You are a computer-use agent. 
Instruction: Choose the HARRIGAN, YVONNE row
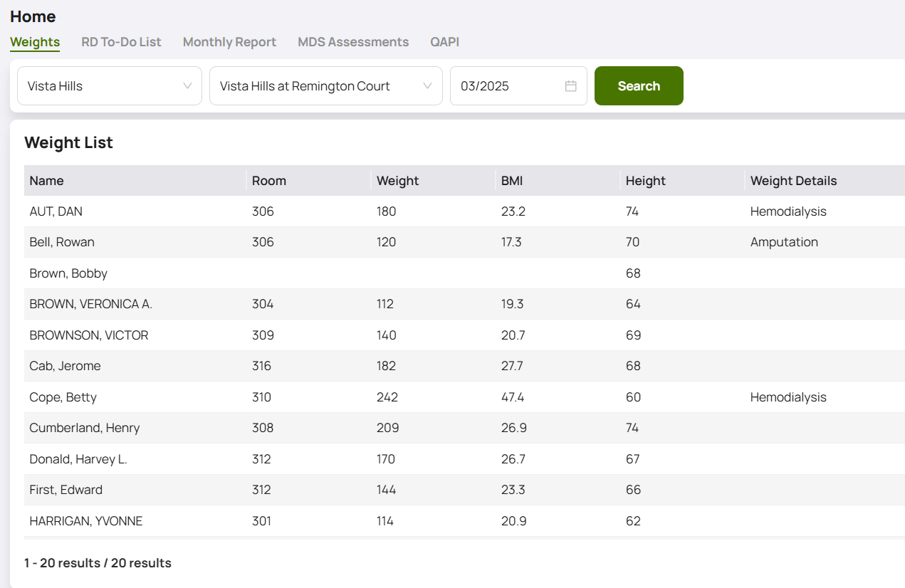tap(85, 521)
